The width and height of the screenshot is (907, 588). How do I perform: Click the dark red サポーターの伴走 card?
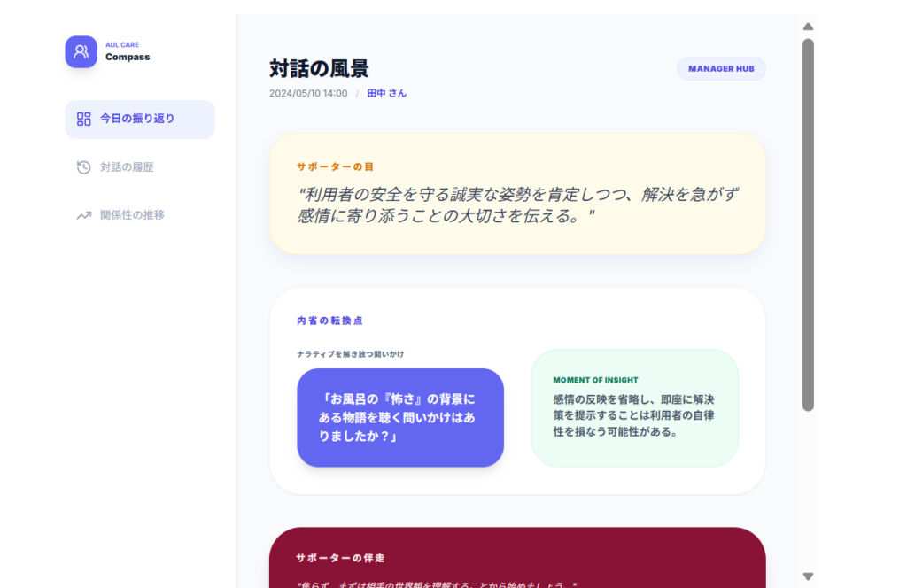tap(517, 558)
